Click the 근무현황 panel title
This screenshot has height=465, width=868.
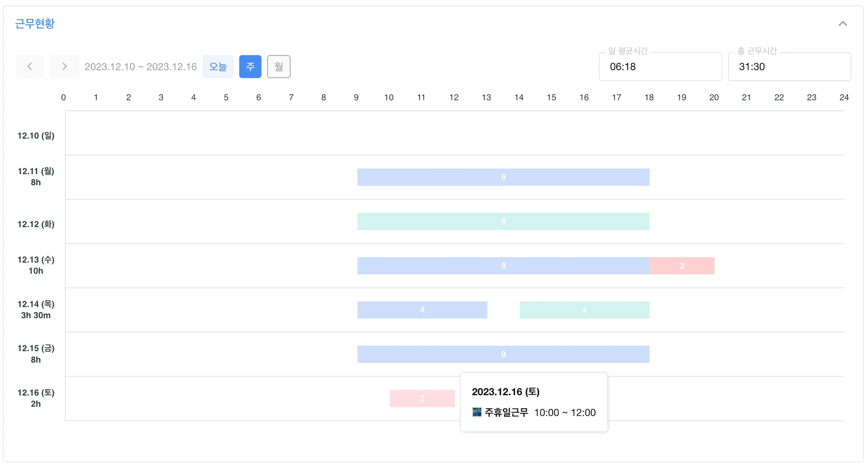(x=35, y=24)
